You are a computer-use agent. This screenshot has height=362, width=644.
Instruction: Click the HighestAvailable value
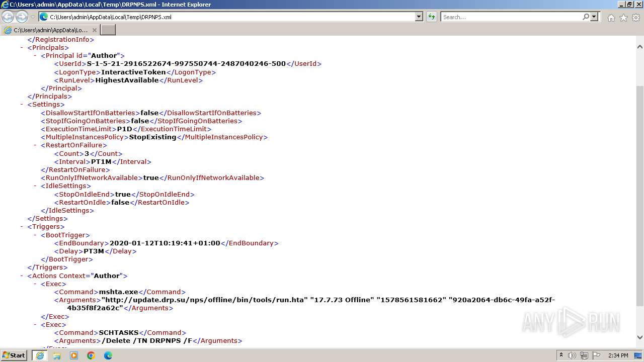pos(127,80)
